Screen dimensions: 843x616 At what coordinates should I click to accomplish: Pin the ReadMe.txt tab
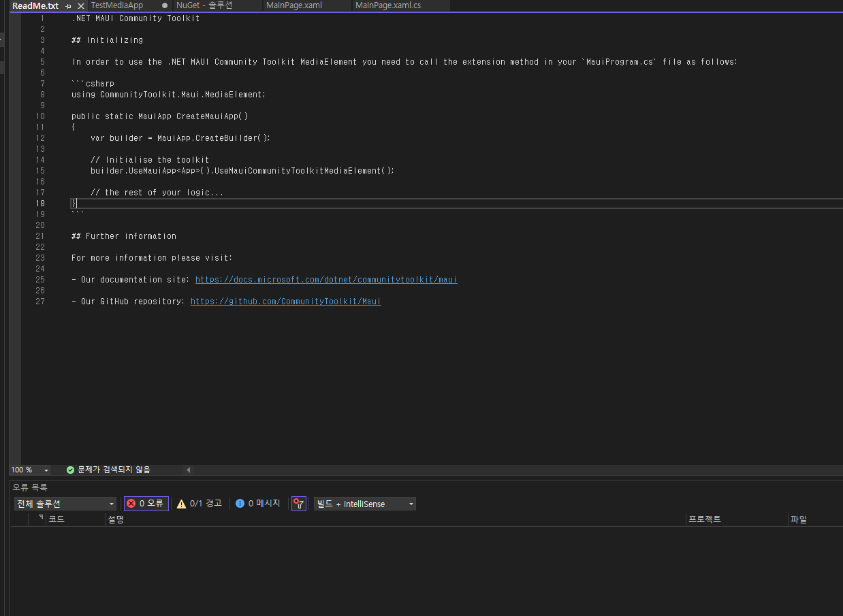pos(68,5)
